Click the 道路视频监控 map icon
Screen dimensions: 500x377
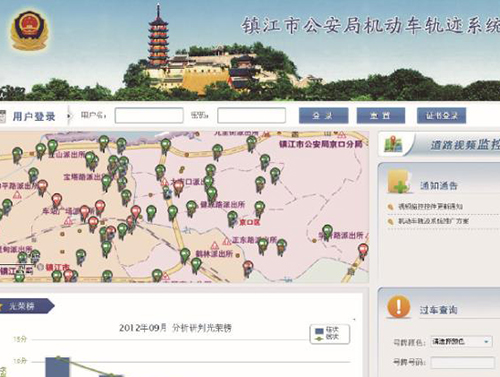point(393,144)
